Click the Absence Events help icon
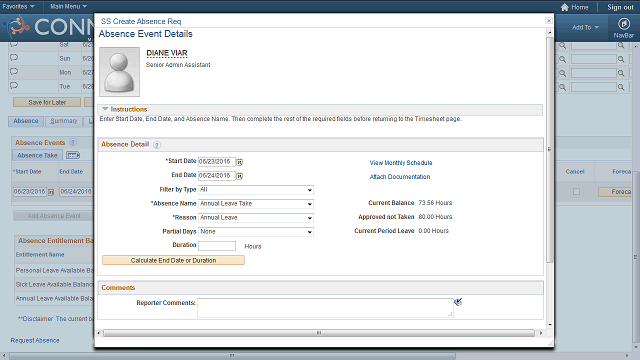The width and height of the screenshot is (640, 360). click(73, 142)
